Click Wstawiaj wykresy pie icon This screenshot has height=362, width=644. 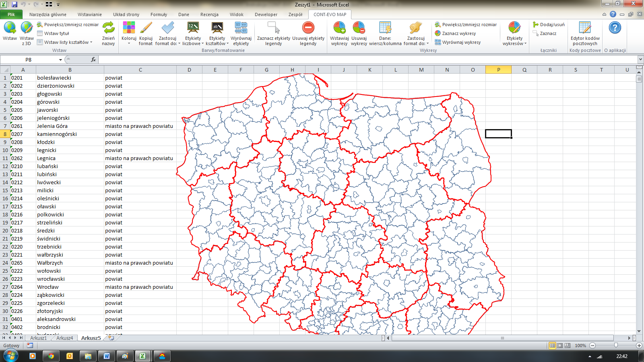click(339, 28)
